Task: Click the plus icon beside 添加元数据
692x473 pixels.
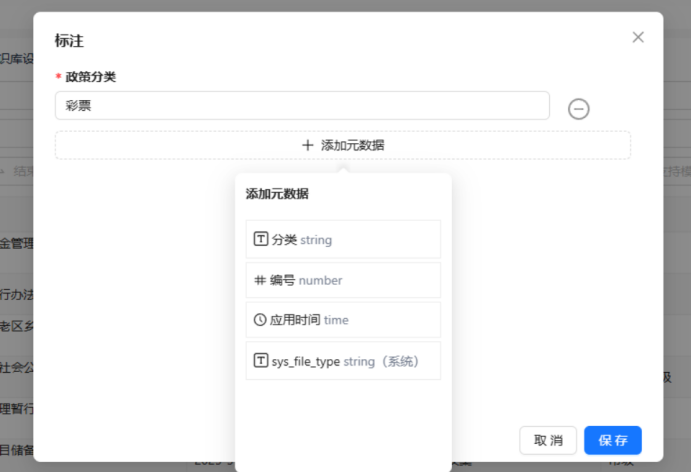Action: click(308, 145)
